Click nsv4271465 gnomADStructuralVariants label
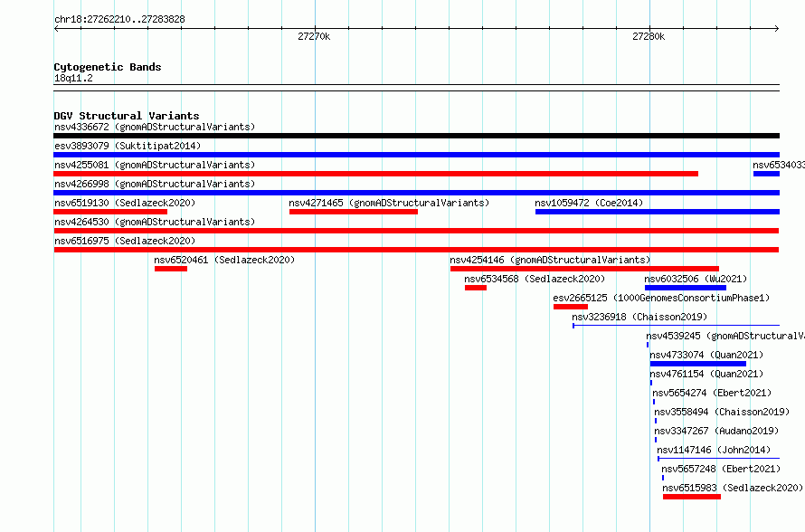Screen dimensions: 805x532 click(x=389, y=203)
